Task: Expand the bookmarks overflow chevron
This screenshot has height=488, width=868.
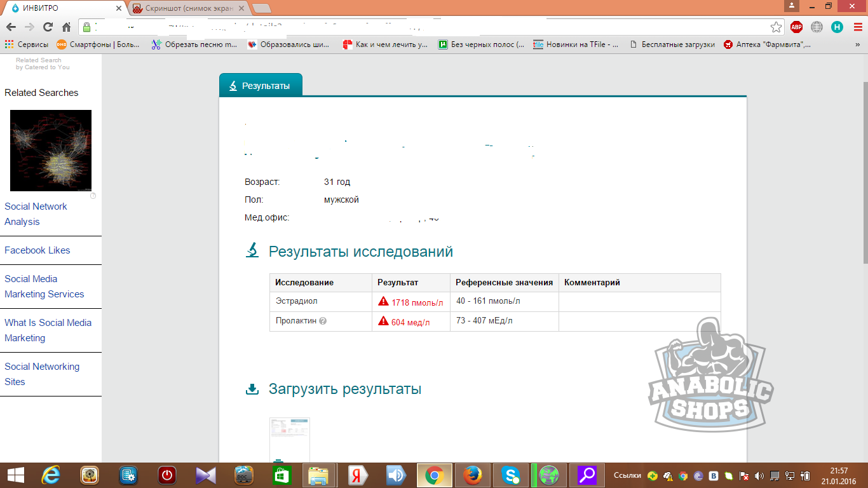Action: tap(857, 44)
